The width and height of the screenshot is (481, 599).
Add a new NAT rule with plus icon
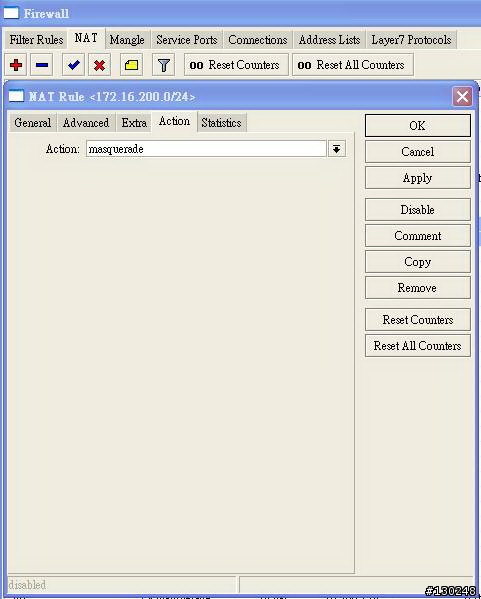point(16,65)
